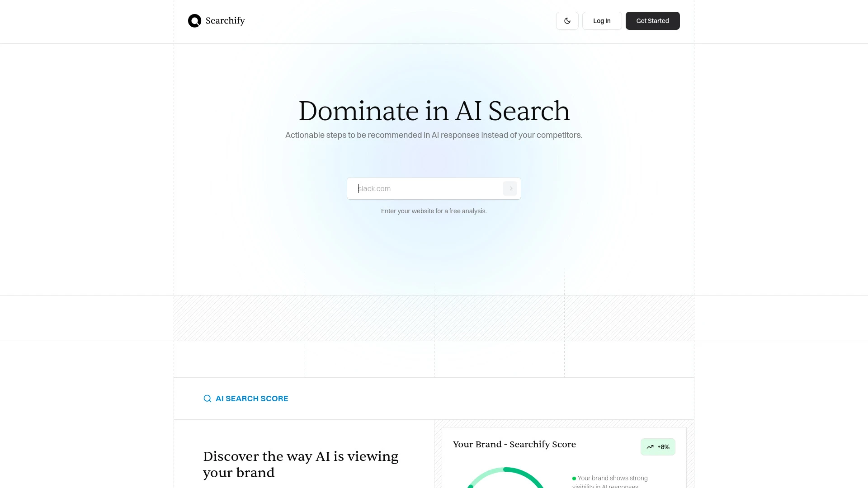This screenshot has height=488, width=868.
Task: Open the Log In page
Action: pos(602,21)
